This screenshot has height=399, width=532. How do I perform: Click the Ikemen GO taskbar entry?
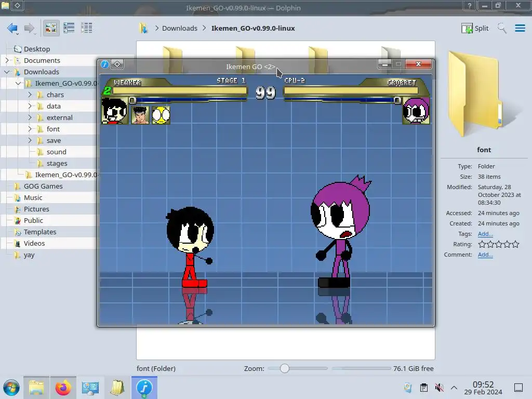coord(144,388)
